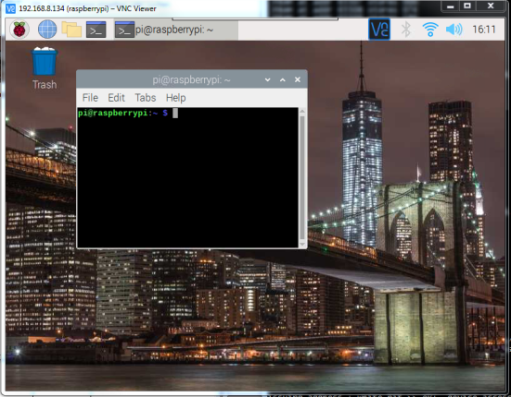
Task: Open the terminal File menu
Action: point(90,98)
